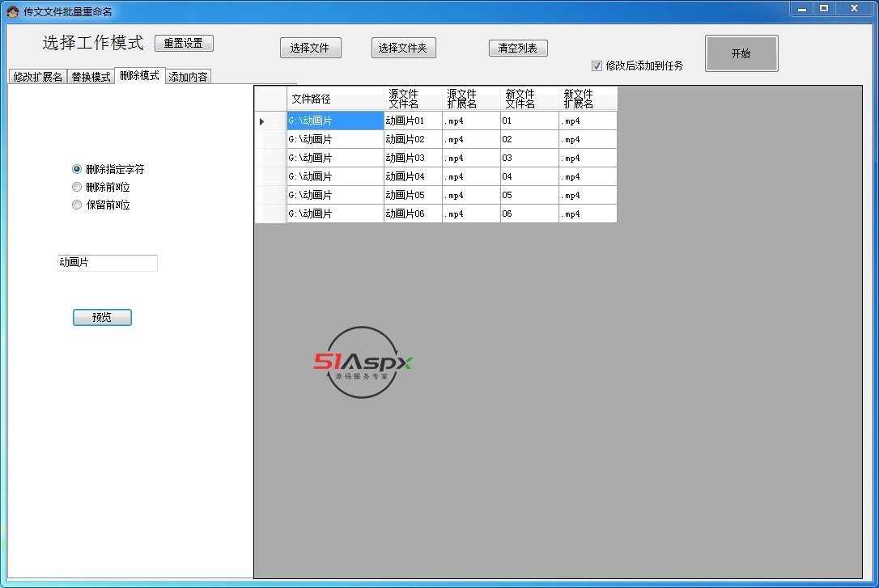Click the source name cell 动画片04

click(413, 176)
